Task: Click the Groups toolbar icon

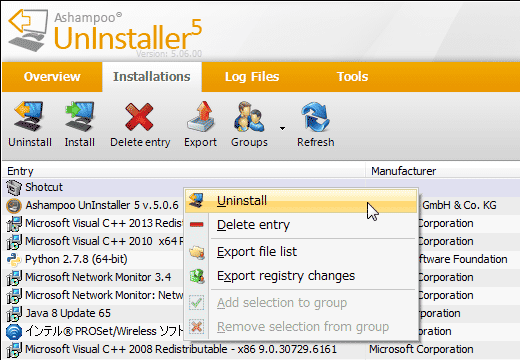Action: (249, 116)
